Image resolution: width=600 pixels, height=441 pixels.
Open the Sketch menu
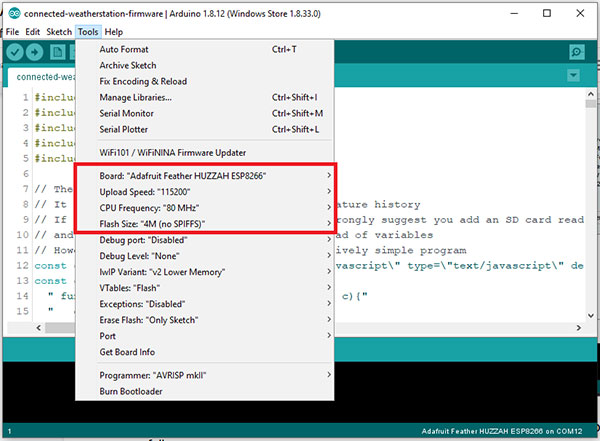tap(57, 32)
